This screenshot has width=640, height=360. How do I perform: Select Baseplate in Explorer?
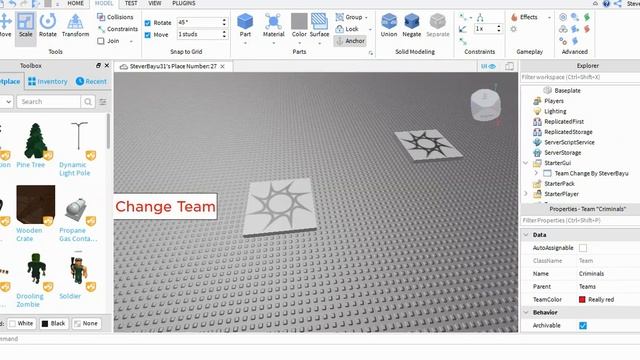[567, 90]
